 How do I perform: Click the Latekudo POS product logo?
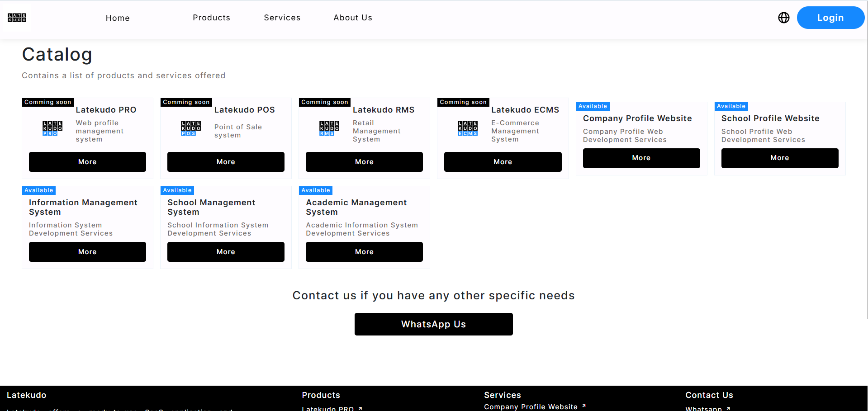(191, 128)
